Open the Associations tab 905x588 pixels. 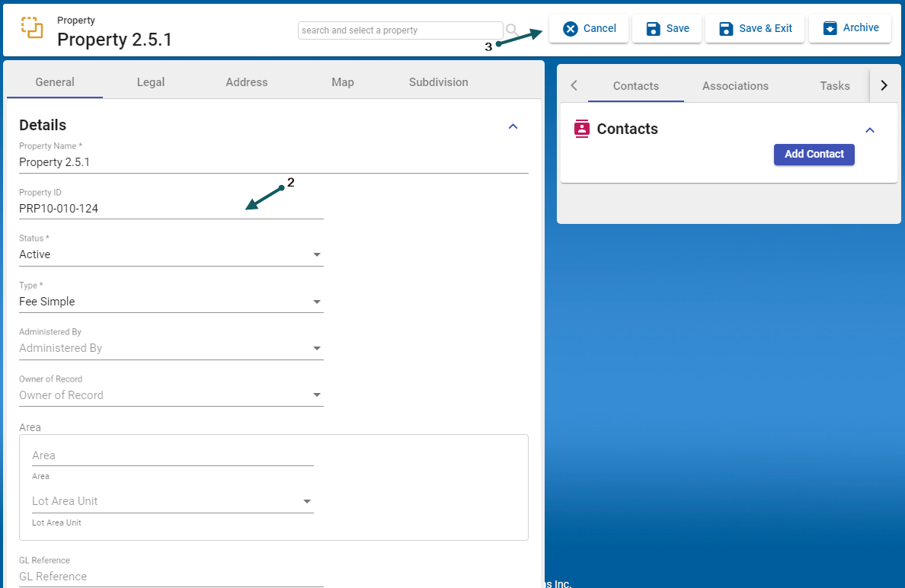(x=735, y=86)
